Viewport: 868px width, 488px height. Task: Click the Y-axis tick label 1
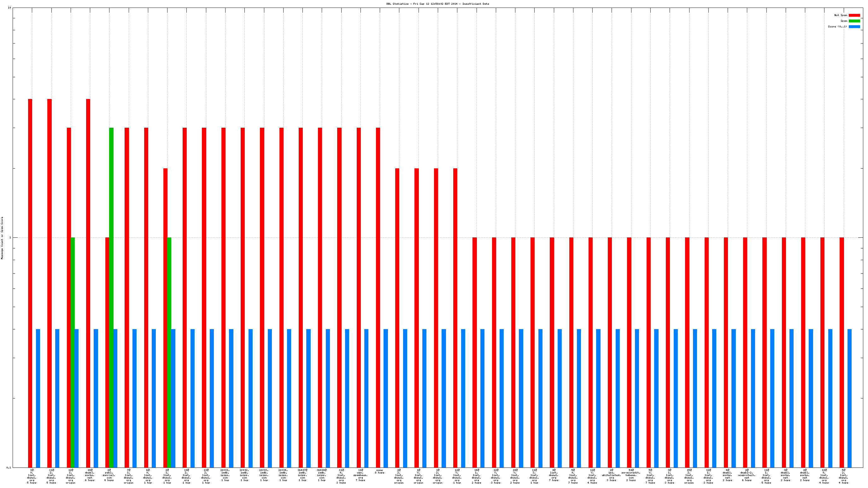coord(10,237)
